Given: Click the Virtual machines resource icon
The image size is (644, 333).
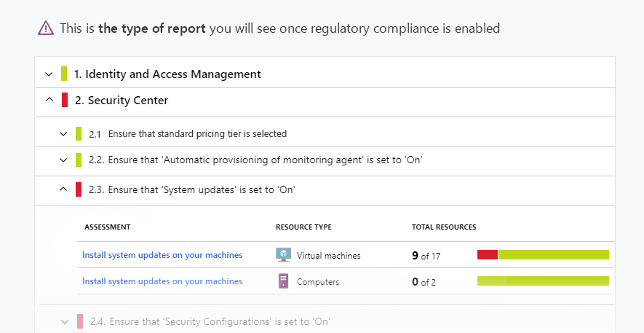Looking at the screenshot, I should (x=283, y=255).
